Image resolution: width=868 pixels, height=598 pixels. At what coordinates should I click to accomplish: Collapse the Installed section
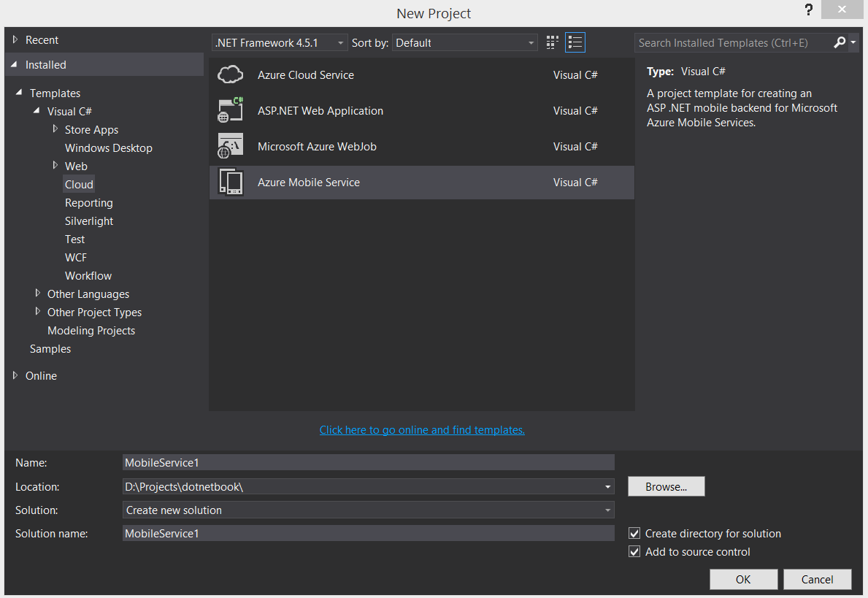click(15, 65)
